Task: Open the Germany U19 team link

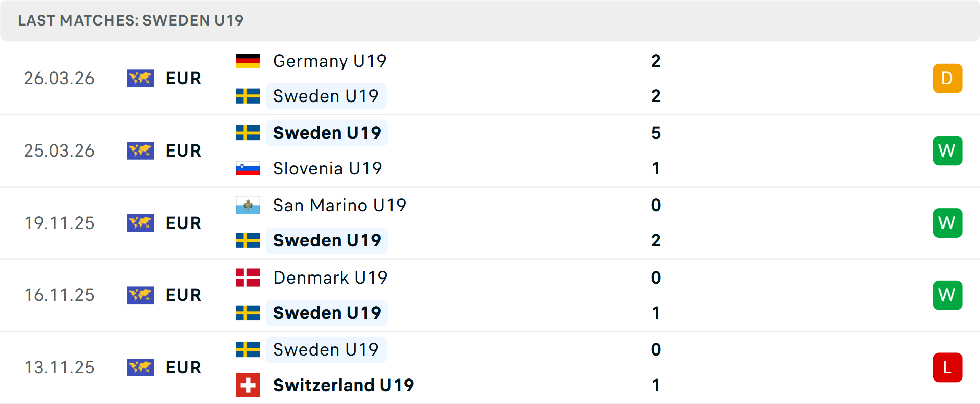Action: [330, 61]
